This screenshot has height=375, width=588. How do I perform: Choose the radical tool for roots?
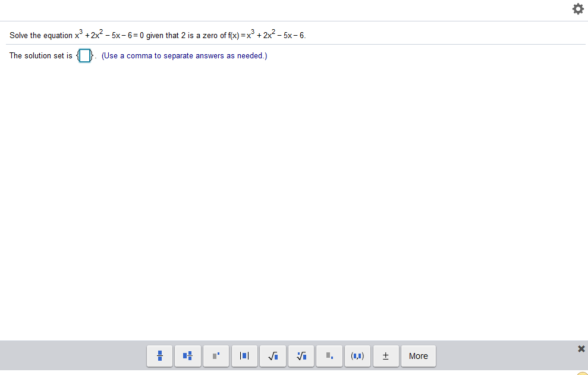click(273, 356)
